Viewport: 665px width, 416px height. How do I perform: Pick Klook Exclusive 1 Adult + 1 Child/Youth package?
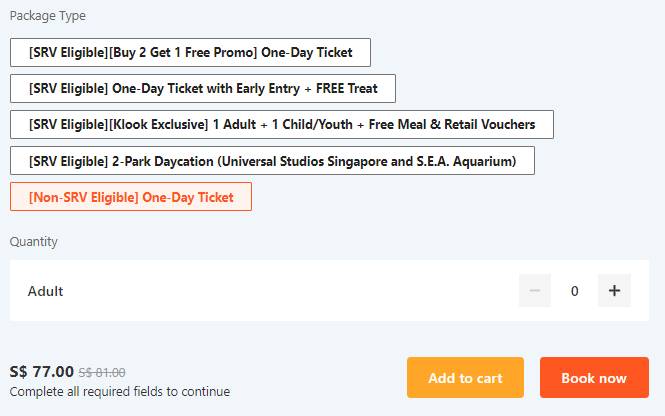pos(281,124)
